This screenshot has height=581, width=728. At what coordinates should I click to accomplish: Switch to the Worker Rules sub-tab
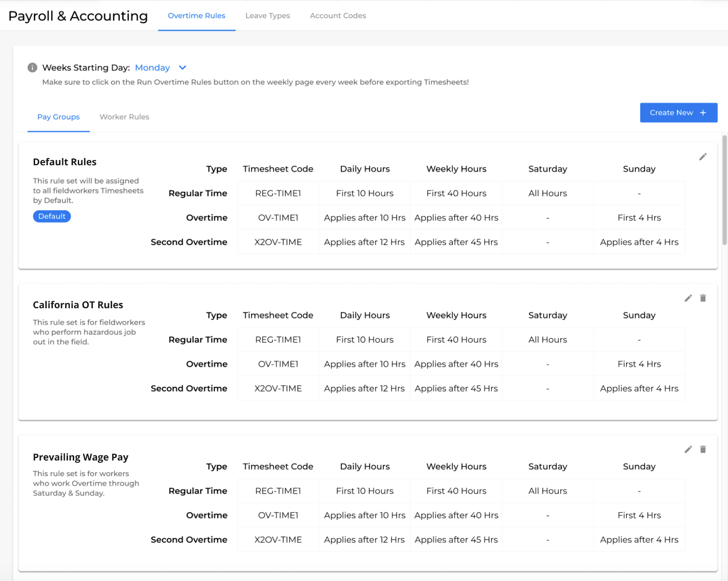point(124,117)
